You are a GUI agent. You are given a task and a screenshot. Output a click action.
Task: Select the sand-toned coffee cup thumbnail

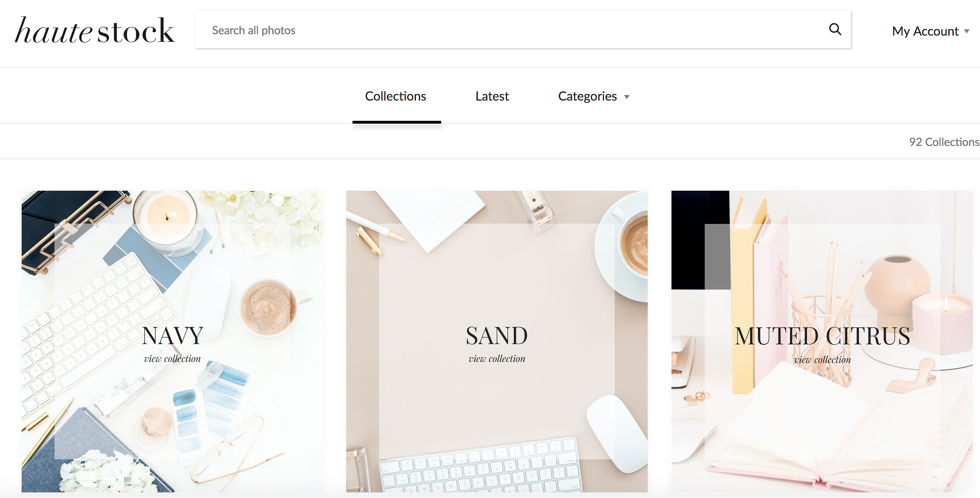click(497, 342)
